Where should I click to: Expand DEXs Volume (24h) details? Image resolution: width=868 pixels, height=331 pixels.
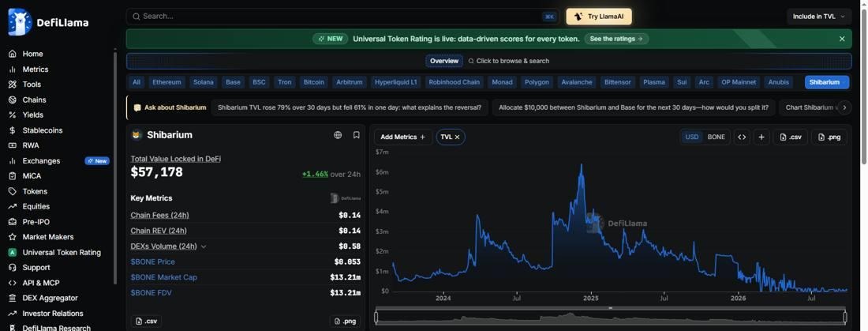coord(203,246)
